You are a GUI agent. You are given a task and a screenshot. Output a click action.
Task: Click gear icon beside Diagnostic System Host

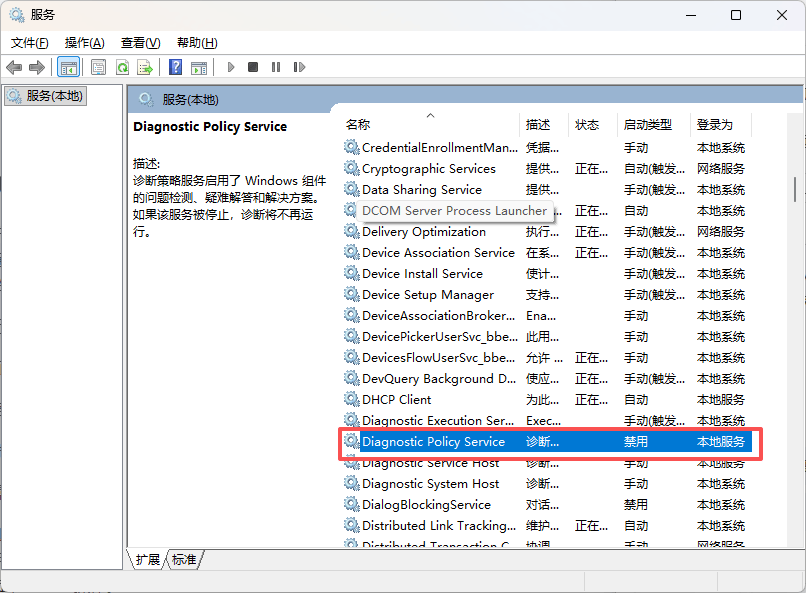(352, 484)
